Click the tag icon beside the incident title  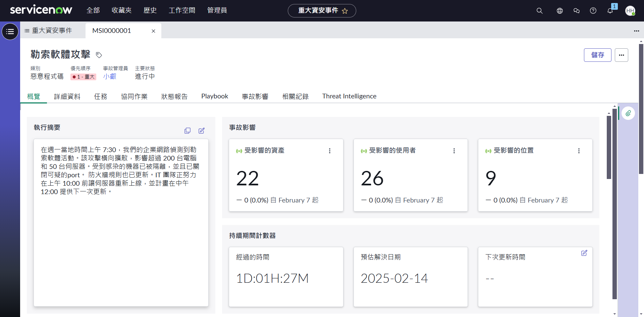tap(99, 55)
